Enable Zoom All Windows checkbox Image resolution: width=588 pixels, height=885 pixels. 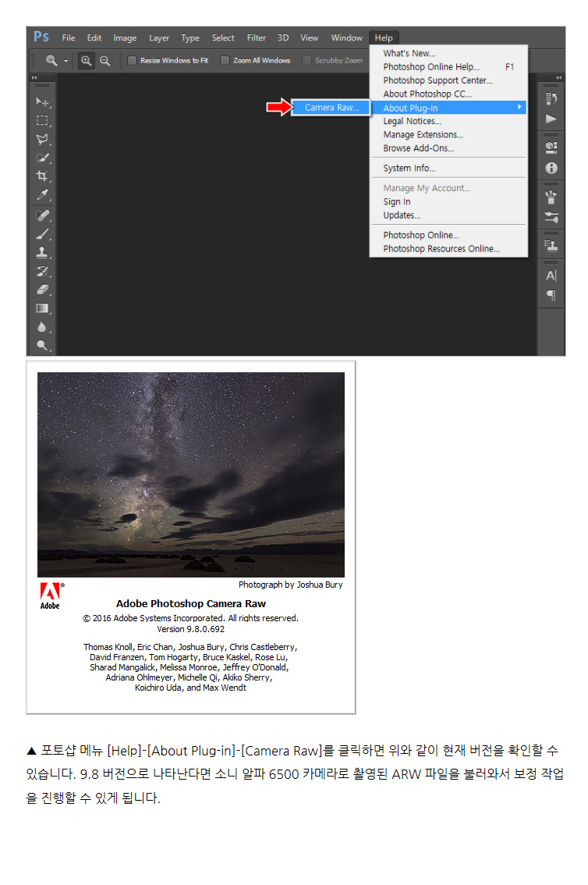[225, 60]
